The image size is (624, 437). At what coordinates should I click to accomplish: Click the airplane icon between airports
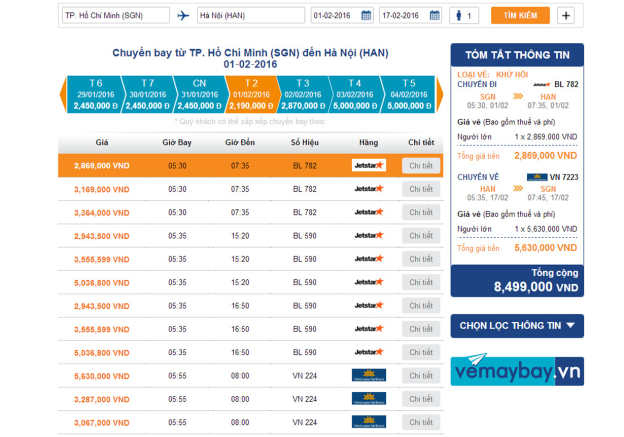[x=183, y=16]
